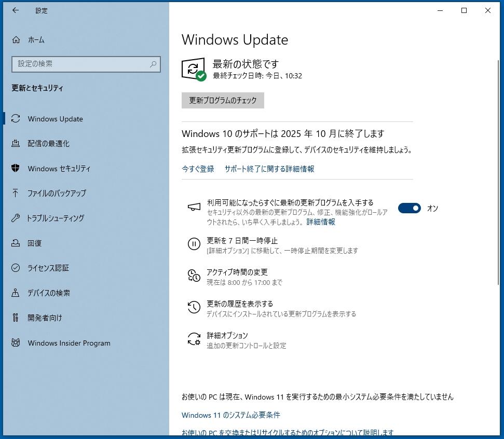Screen dimensions: 504x439
Task: Click the gear-arrows icon for 詳細オプション
Action: click(194, 339)
